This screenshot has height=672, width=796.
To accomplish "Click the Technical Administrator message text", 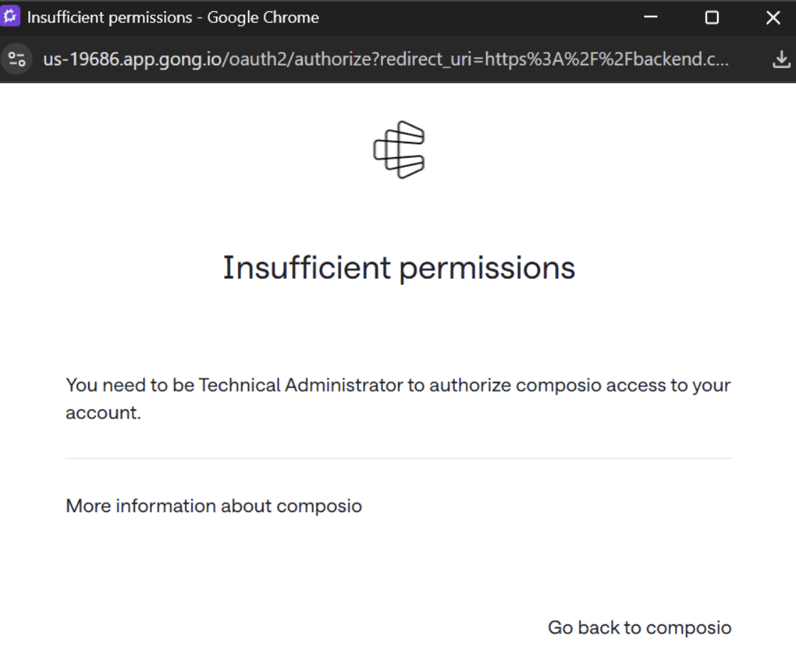I will pyautogui.click(x=399, y=399).
